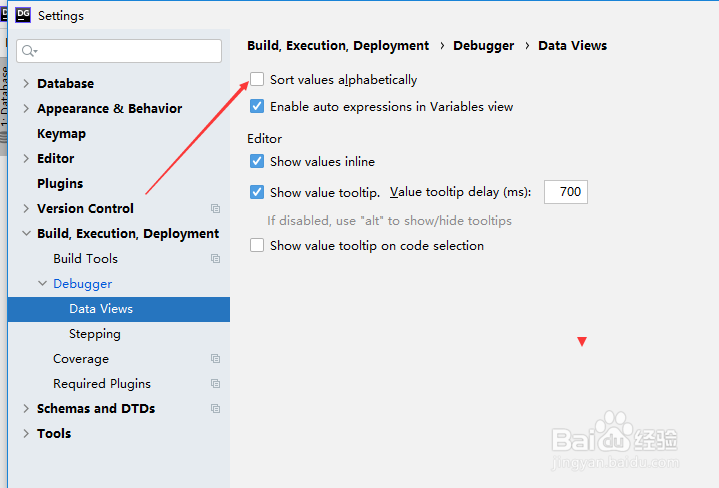Screen dimensions: 719x488
Task: Enable Sort values alphabetically checkbox
Action: (x=257, y=79)
